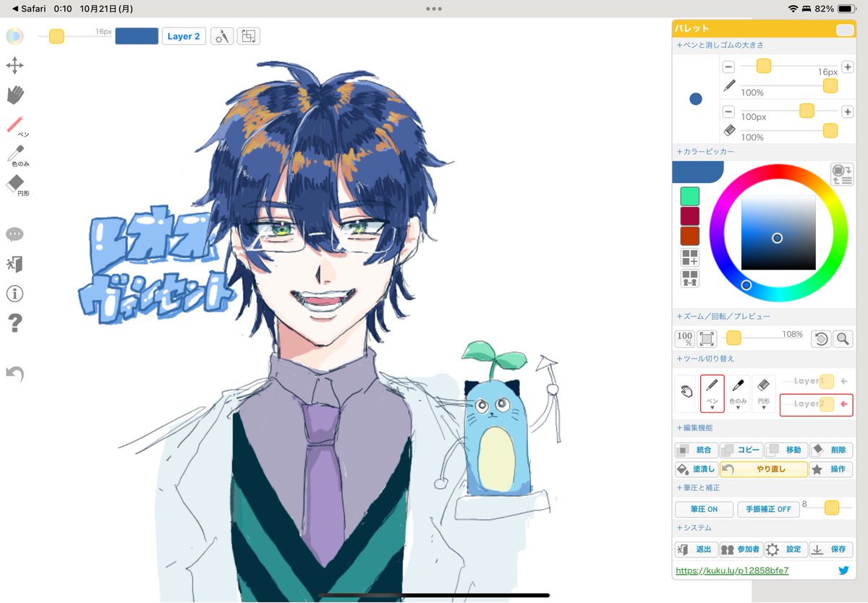Click the Layer 2 button in top toolbar
868x603 pixels.
tap(184, 36)
